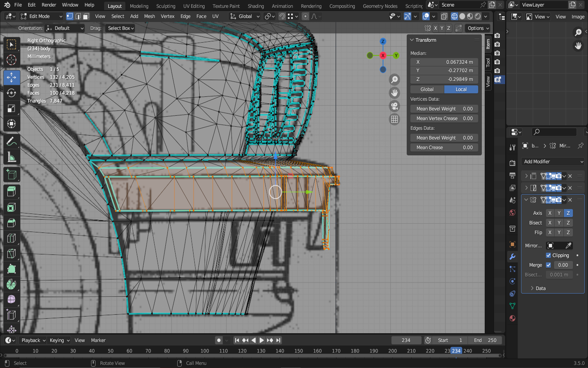The image size is (588, 368).
Task: Click the Mean Crease slider field
Action: click(x=444, y=148)
